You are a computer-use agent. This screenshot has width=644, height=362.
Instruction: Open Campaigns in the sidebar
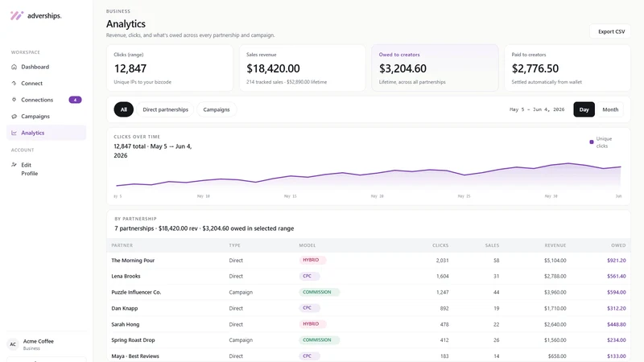(x=47, y=117)
